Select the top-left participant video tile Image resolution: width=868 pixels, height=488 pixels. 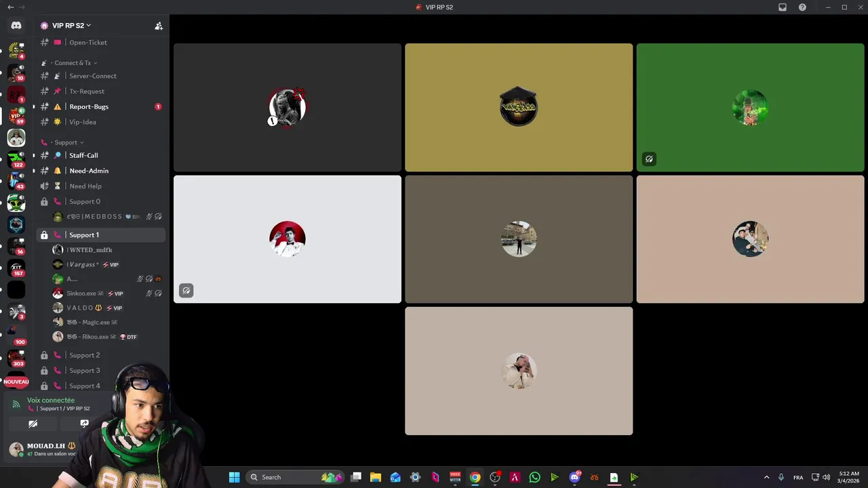pos(288,108)
